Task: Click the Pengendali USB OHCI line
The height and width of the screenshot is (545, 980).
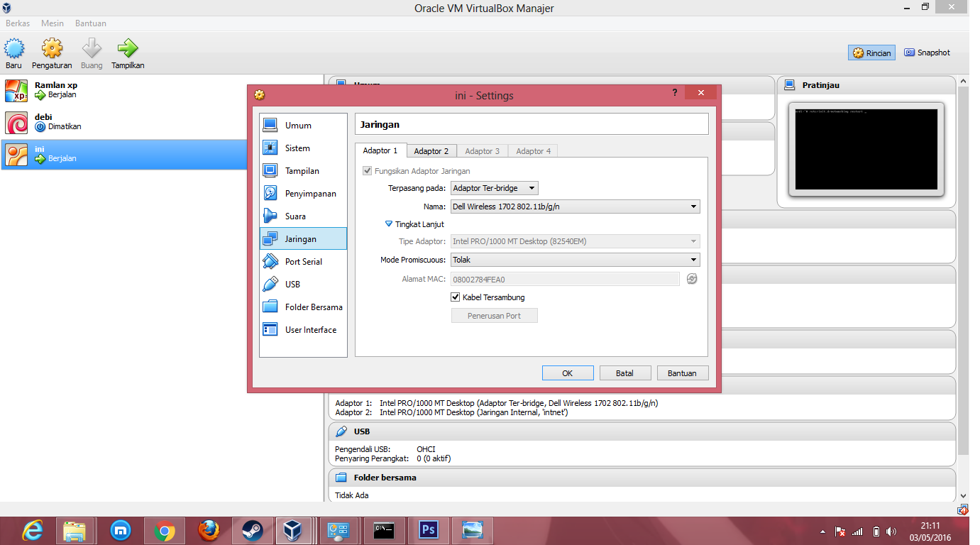Action: (385, 449)
